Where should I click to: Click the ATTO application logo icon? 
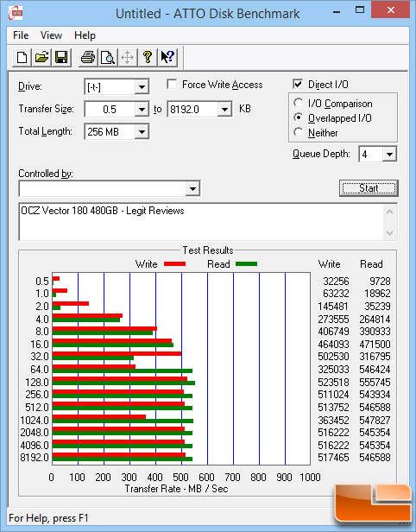pos(16,13)
